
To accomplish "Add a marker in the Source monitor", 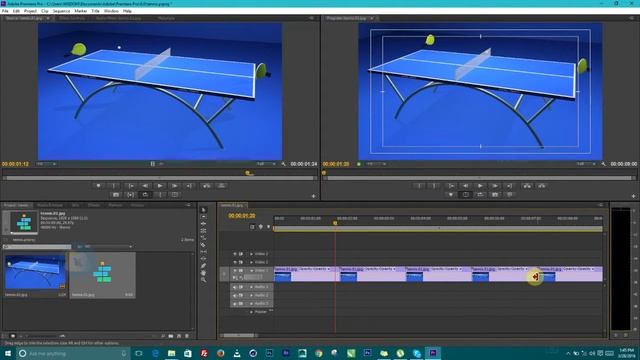I will point(98,186).
